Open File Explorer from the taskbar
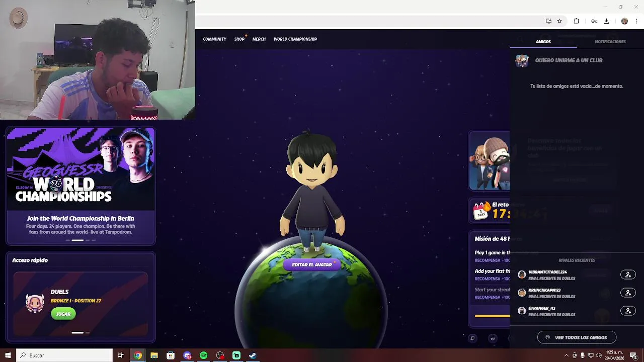This screenshot has width=644, height=362. click(154, 355)
